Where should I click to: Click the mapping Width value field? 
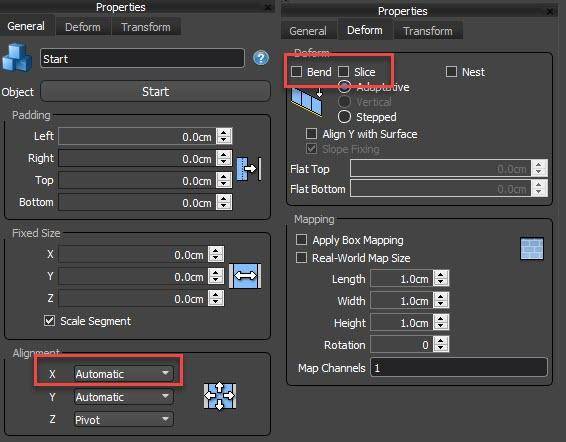click(402, 300)
